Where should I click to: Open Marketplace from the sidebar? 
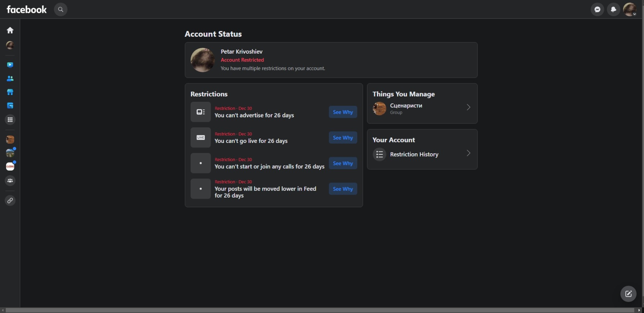point(10,92)
